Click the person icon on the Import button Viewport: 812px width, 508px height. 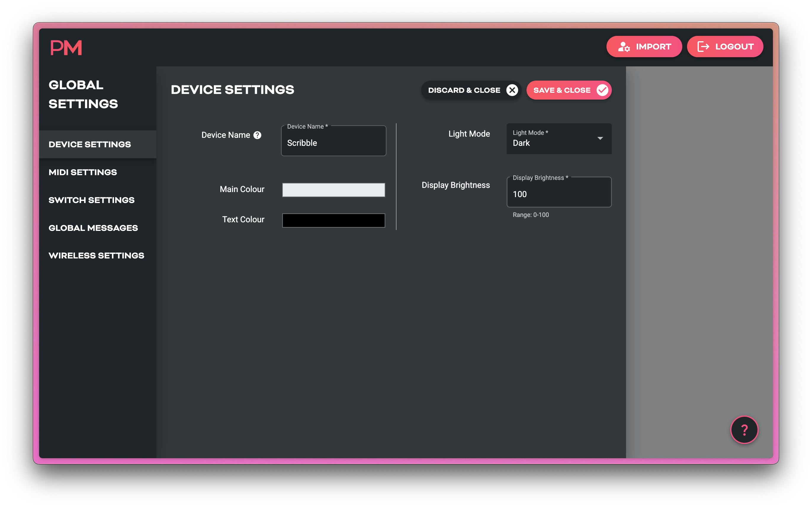(x=624, y=47)
